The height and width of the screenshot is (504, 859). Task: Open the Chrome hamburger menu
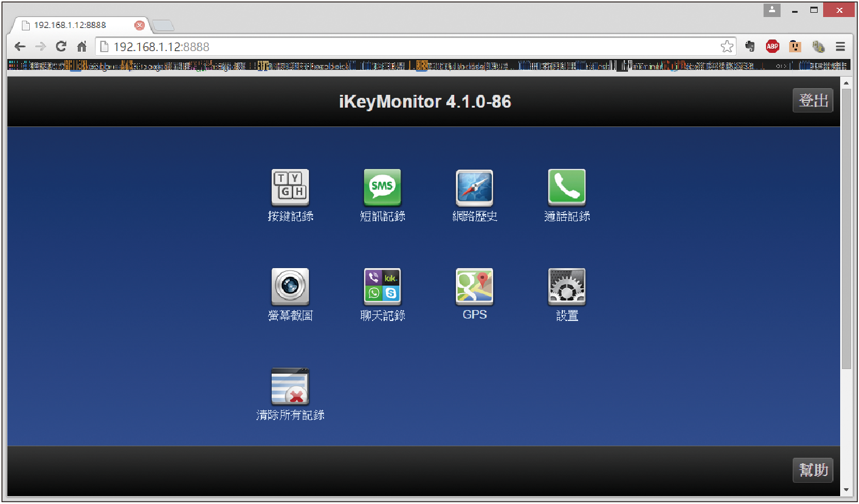pyautogui.click(x=840, y=47)
